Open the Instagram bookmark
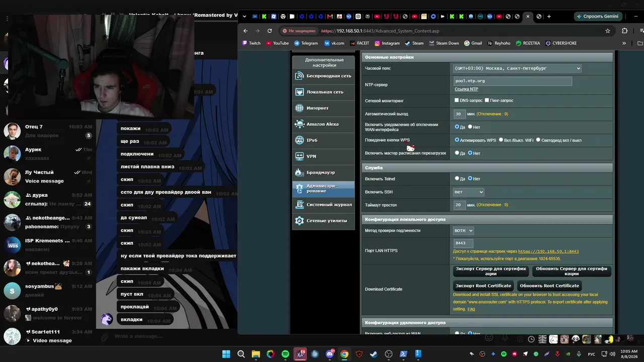 [387, 43]
